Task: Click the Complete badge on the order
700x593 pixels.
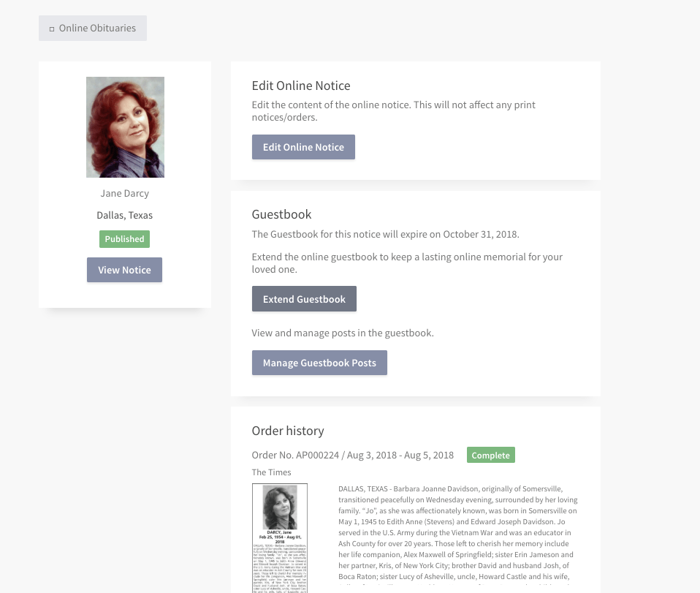Action: 490,455
